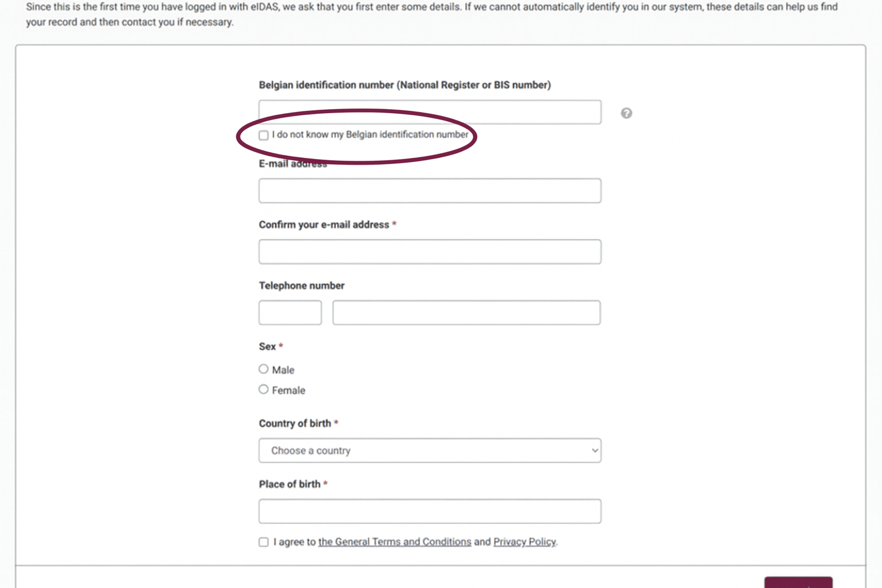Open the General Terms and Conditions link
Screen dimensions: 882x588
[394, 541]
